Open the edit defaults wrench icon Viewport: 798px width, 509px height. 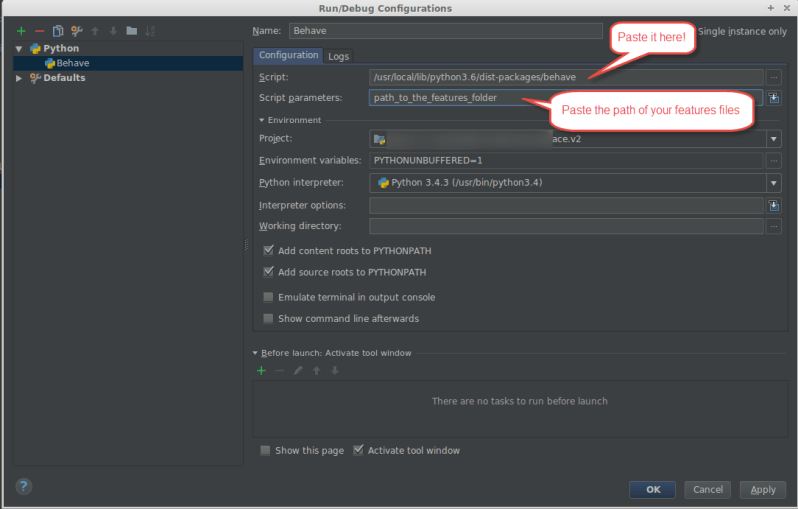click(77, 31)
